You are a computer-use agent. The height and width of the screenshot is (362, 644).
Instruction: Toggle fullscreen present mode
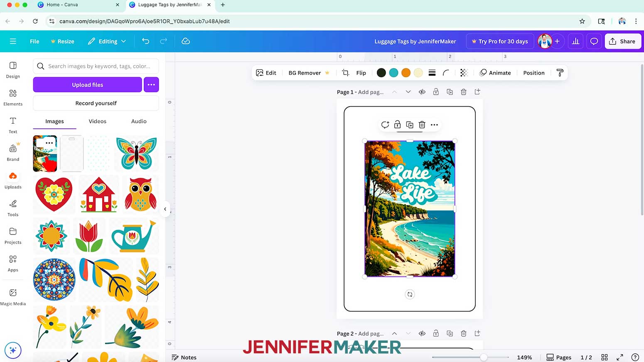620,357
